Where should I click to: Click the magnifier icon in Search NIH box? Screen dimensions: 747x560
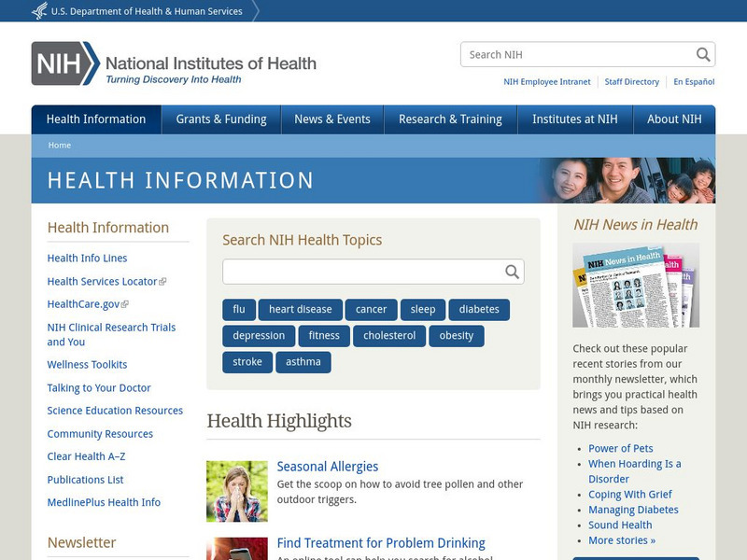(703, 54)
